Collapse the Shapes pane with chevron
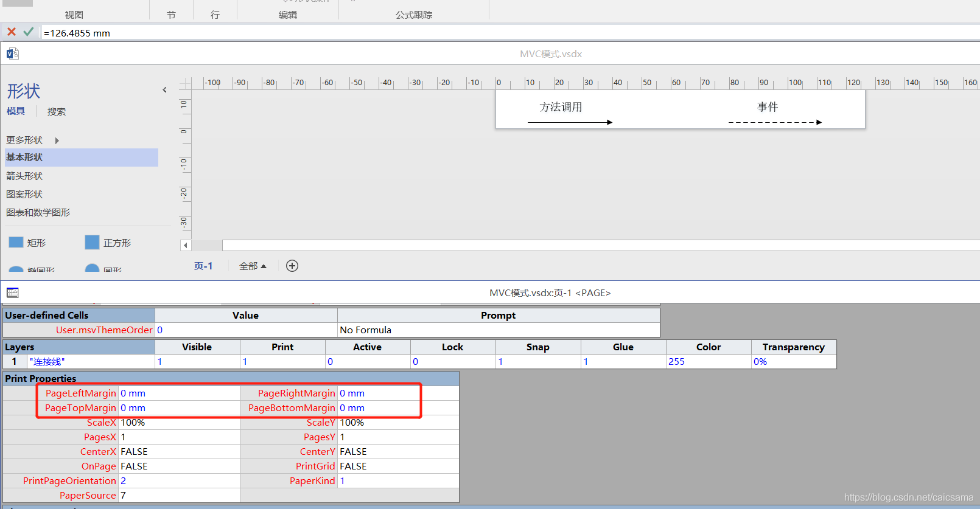Viewport: 980px width, 509px height. click(x=164, y=90)
